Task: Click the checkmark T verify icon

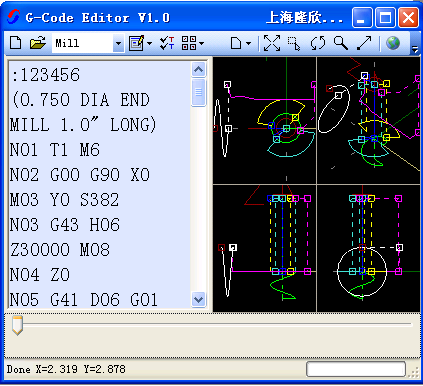Action: [167, 43]
